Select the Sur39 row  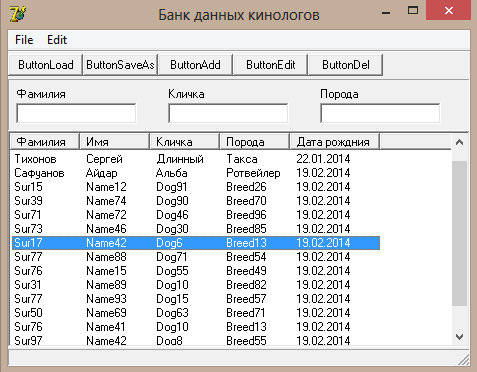tap(196, 201)
